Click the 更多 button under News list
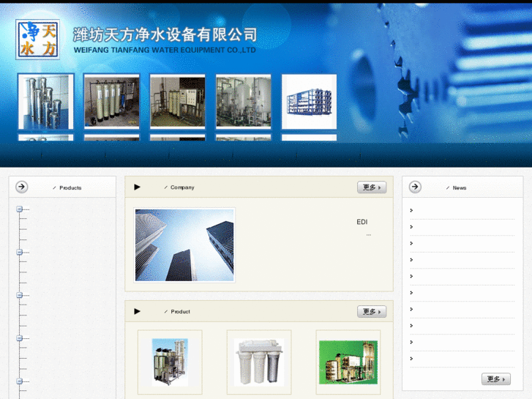Image resolution: width=532 pixels, height=399 pixels. (x=495, y=379)
